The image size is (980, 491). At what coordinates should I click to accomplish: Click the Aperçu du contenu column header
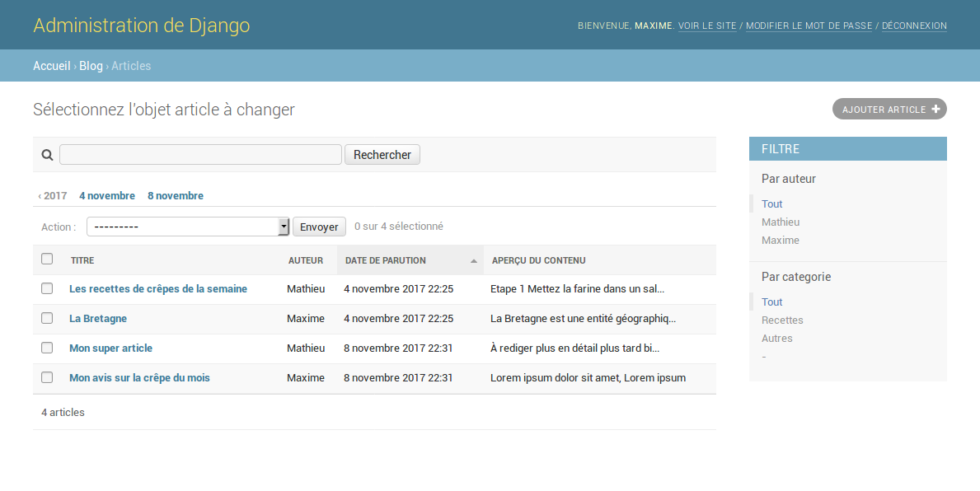click(539, 260)
